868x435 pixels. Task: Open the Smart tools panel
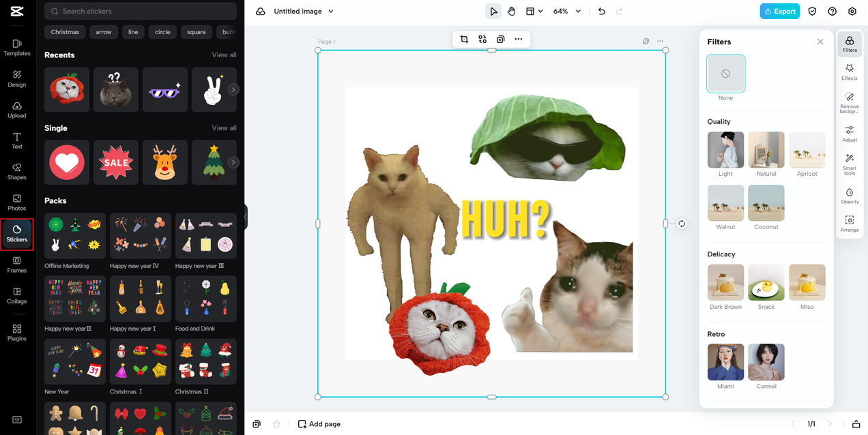[850, 165]
